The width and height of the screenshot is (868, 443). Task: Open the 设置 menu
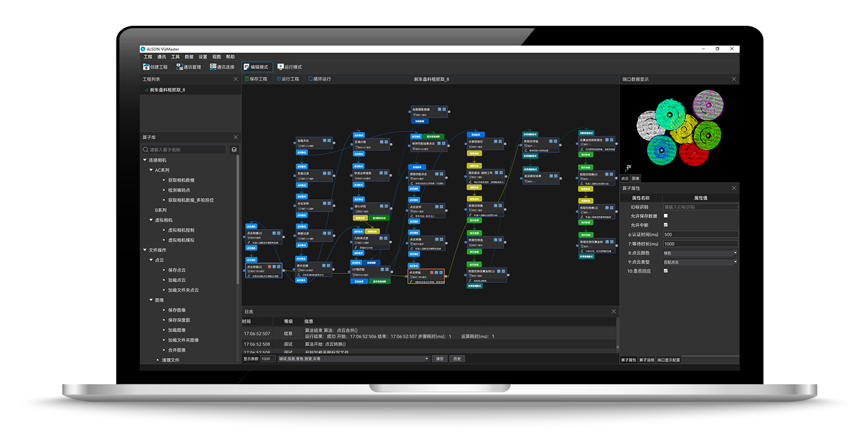coord(203,56)
